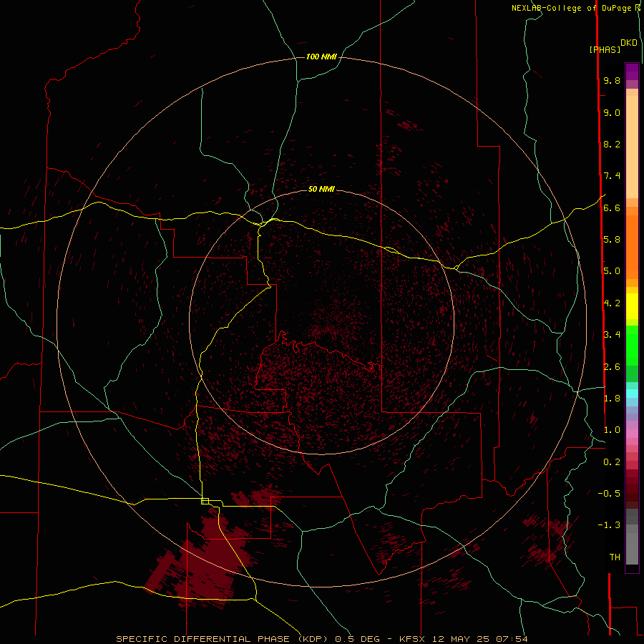Image resolution: width=644 pixels, height=644 pixels.
Task: Click the -0.5 value on the color scale
Action: (609, 494)
